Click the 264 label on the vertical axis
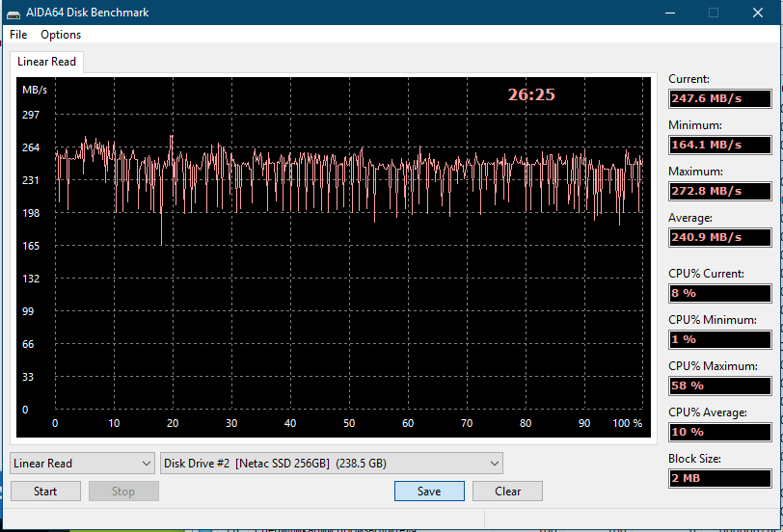The image size is (783, 532). tap(31, 147)
